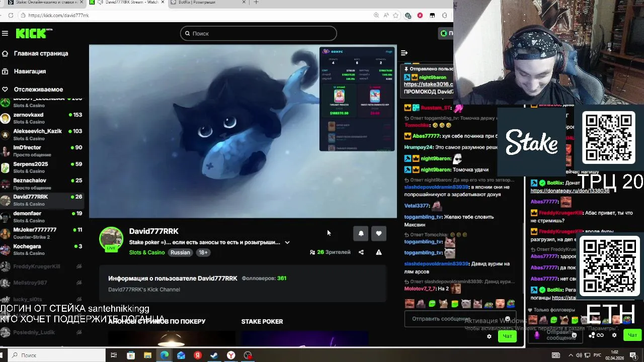Open Beznachalov channel in sidebar
This screenshot has width=644, height=362.
tap(41, 184)
